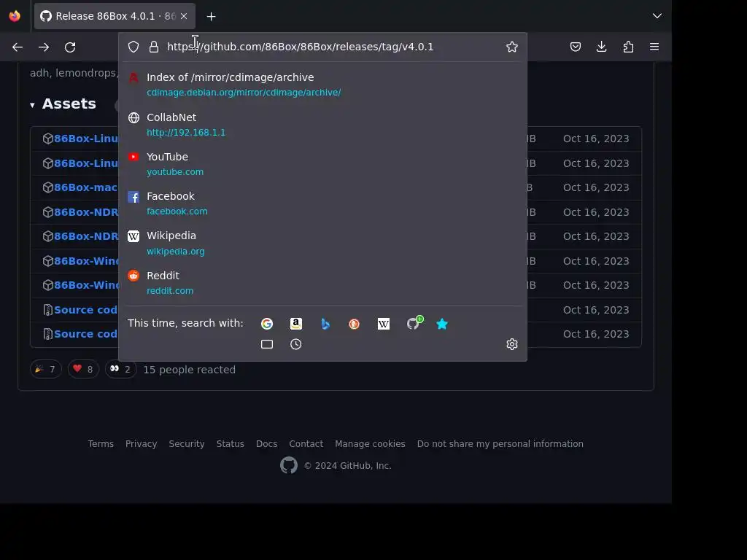747x560 pixels.
Task: Click the 15 people reacted text
Action: click(189, 370)
